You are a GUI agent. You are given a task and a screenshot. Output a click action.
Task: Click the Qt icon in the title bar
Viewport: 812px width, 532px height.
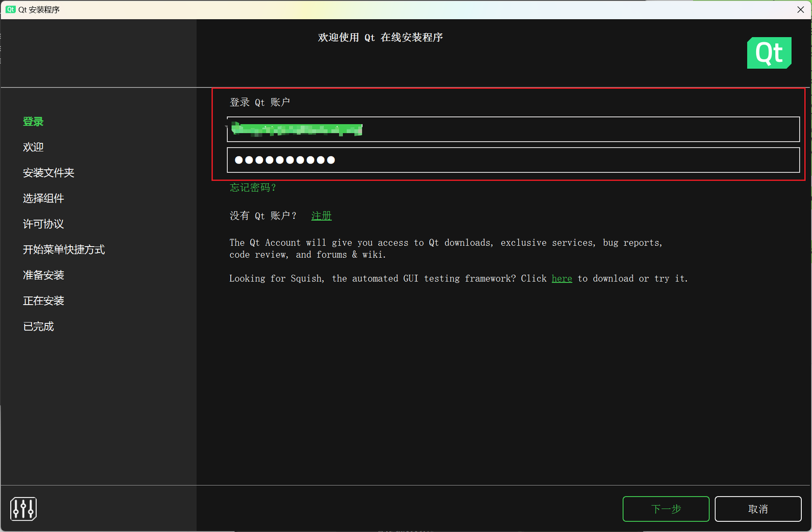pyautogui.click(x=10, y=9)
